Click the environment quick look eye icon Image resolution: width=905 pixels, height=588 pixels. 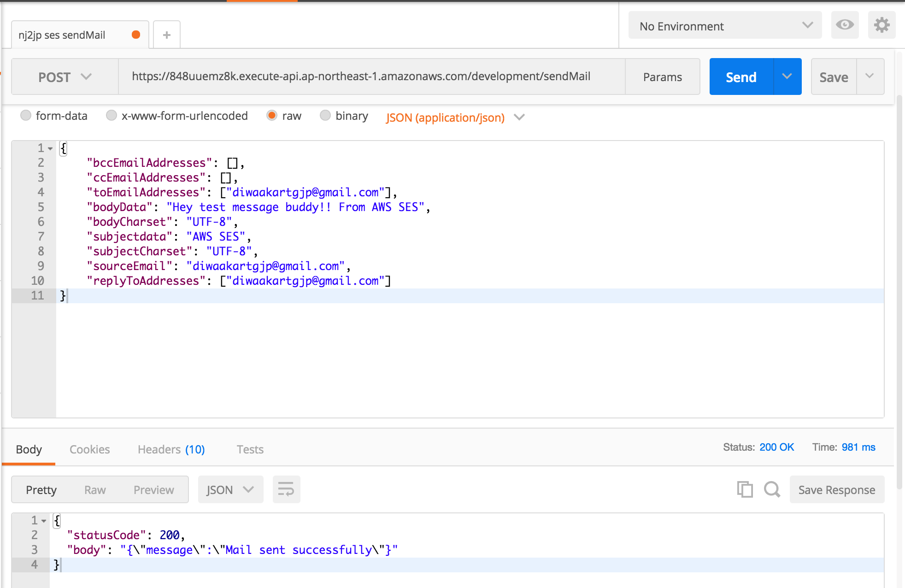pyautogui.click(x=845, y=25)
